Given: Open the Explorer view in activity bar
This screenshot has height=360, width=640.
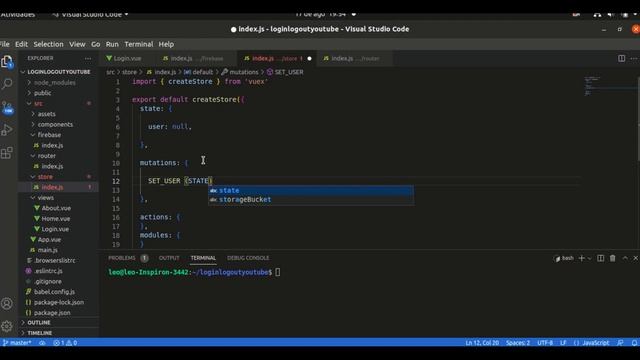Looking at the screenshot, I should [7, 62].
